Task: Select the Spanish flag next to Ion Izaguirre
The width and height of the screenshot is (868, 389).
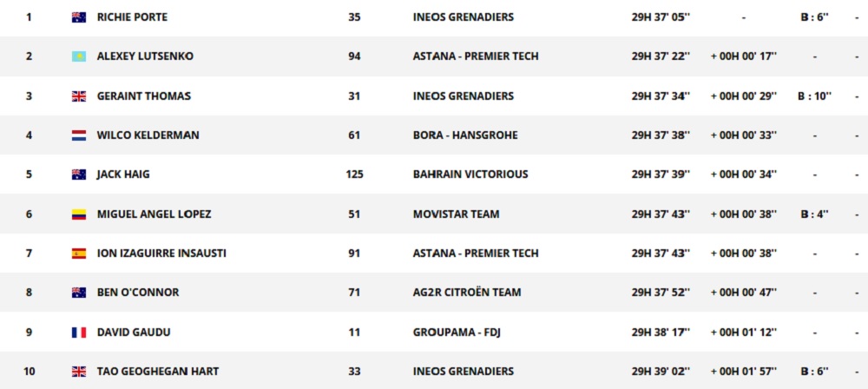Action: click(79, 254)
